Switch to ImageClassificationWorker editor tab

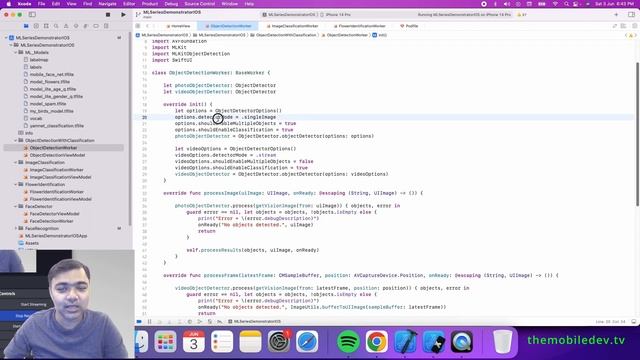coord(292,26)
